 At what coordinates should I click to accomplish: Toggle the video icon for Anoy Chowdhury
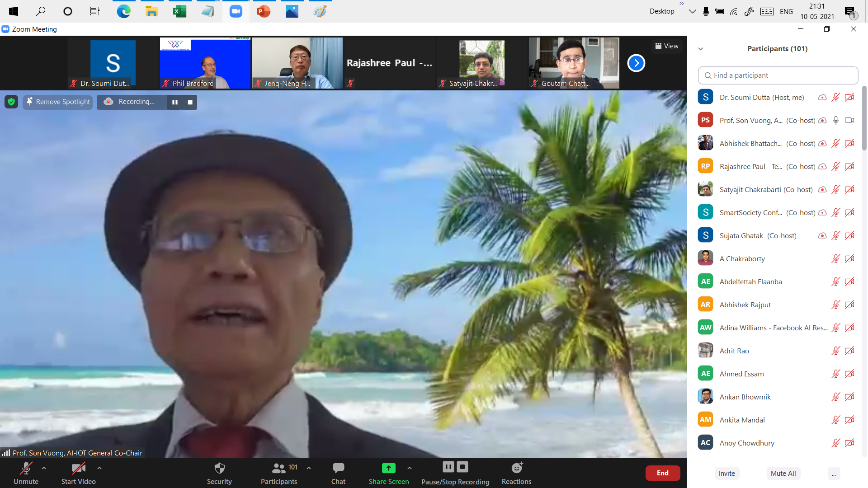[x=849, y=443]
